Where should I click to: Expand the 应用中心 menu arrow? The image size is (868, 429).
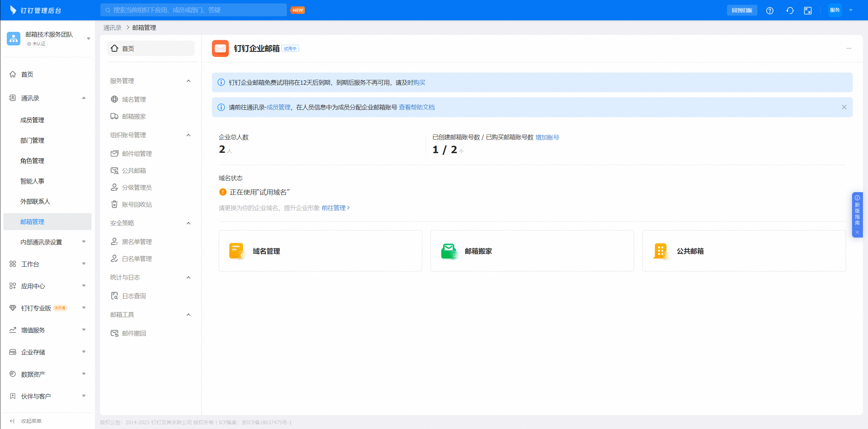click(84, 286)
